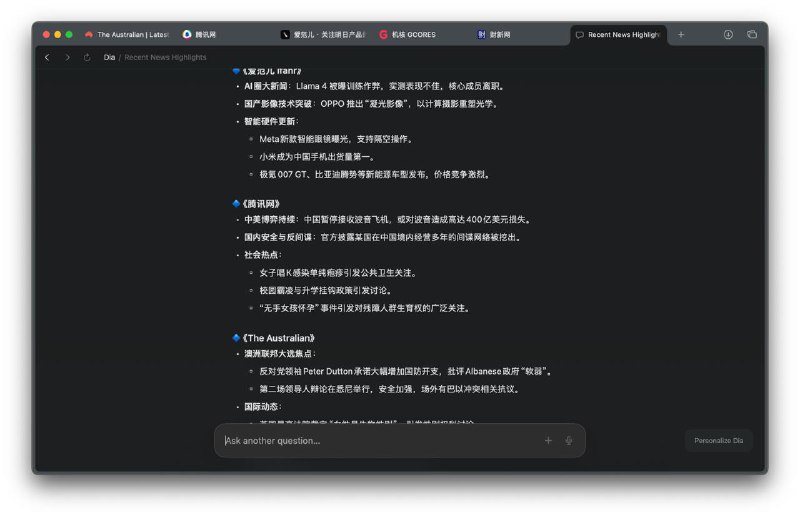Go back with the left arrow icon
Viewport: 800px width, 517px height.
coord(47,57)
